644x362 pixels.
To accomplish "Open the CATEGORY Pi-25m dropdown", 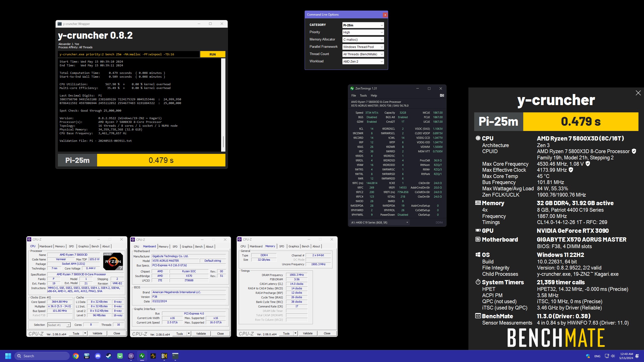I will (363, 25).
